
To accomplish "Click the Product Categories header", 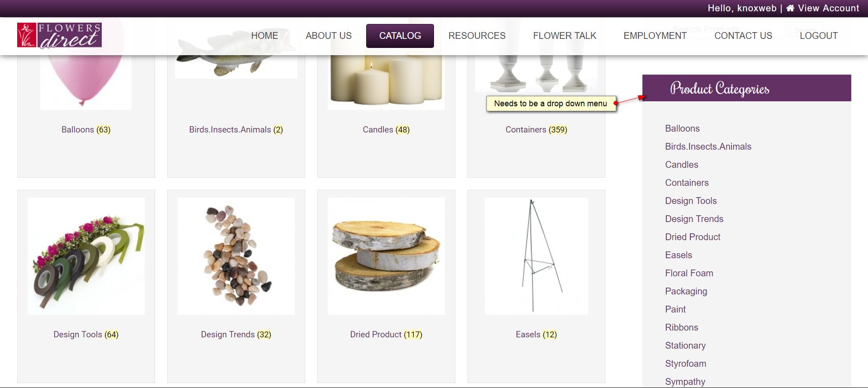I will [x=747, y=88].
